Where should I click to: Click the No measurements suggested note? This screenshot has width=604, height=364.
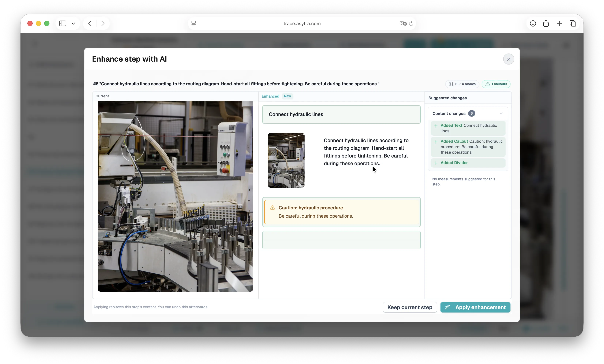(x=463, y=181)
